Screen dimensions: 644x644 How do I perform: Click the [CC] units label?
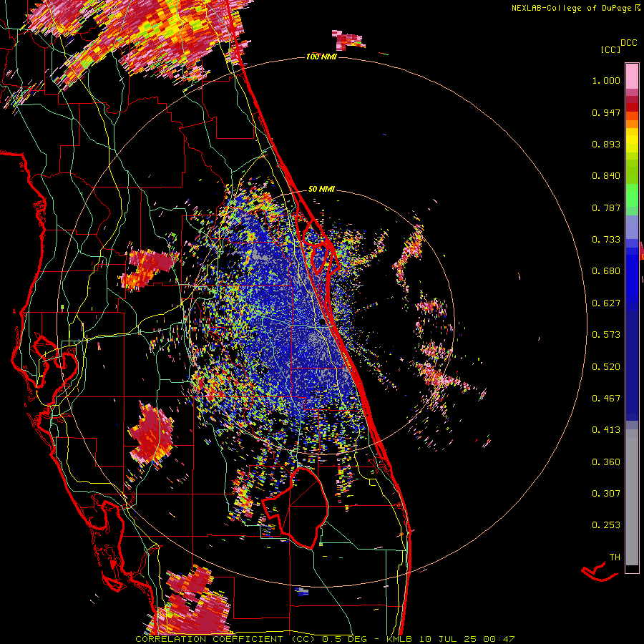(610, 49)
